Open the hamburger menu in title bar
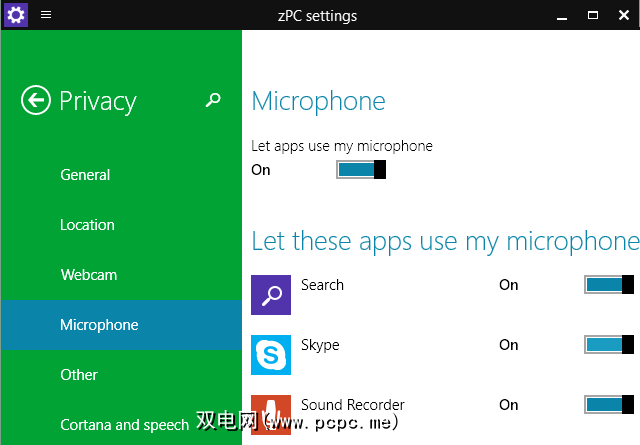 pyautogui.click(x=46, y=15)
